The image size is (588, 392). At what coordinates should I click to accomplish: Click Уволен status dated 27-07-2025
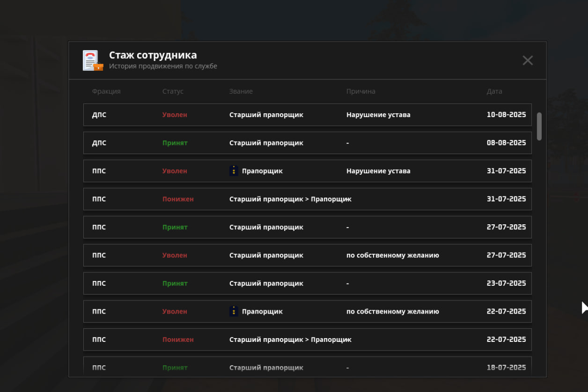tap(175, 255)
